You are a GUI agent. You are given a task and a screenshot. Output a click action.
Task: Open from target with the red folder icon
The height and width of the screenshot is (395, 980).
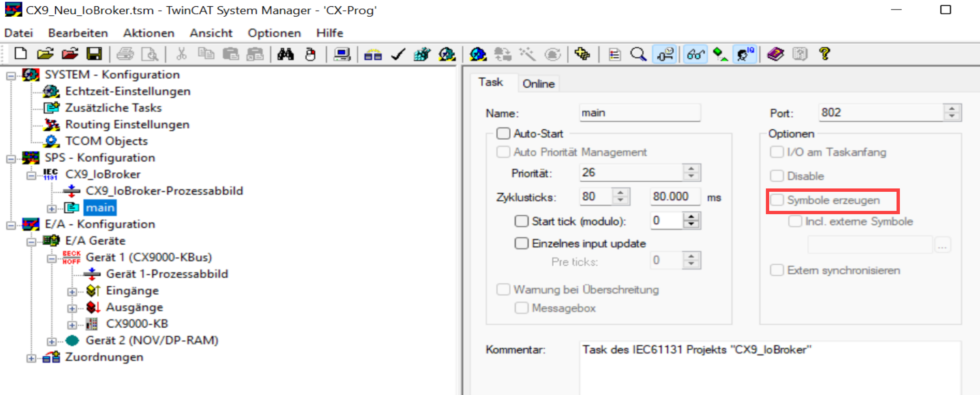(x=70, y=54)
